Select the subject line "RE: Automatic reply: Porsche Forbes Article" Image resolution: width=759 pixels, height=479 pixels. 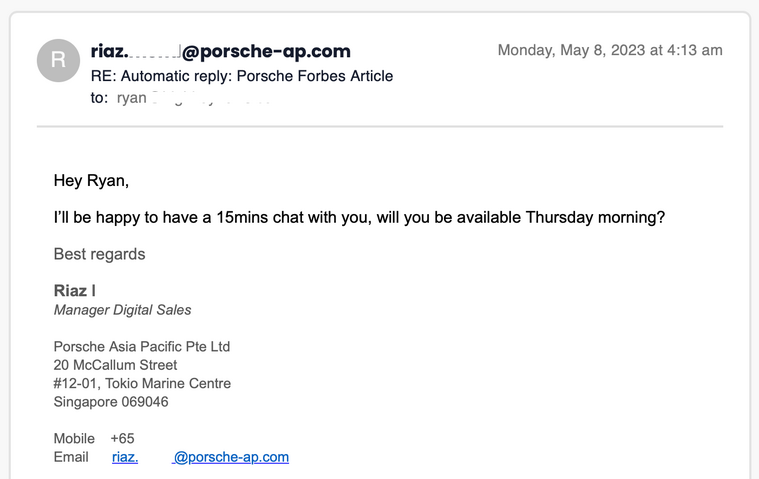[x=241, y=76]
